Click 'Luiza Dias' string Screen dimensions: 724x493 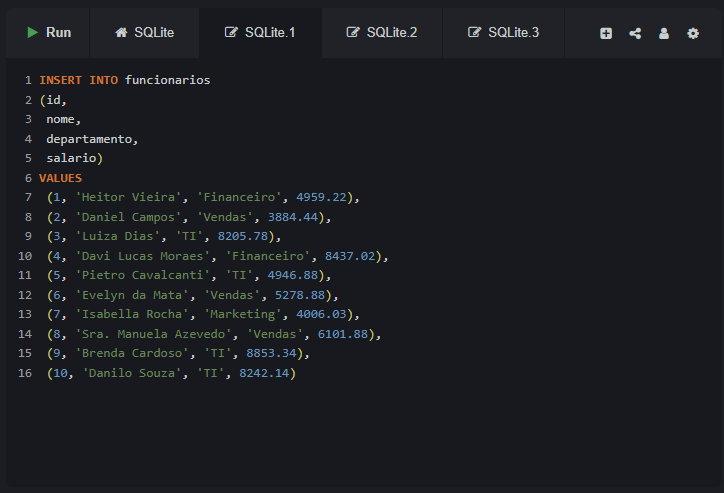[x=118, y=236]
